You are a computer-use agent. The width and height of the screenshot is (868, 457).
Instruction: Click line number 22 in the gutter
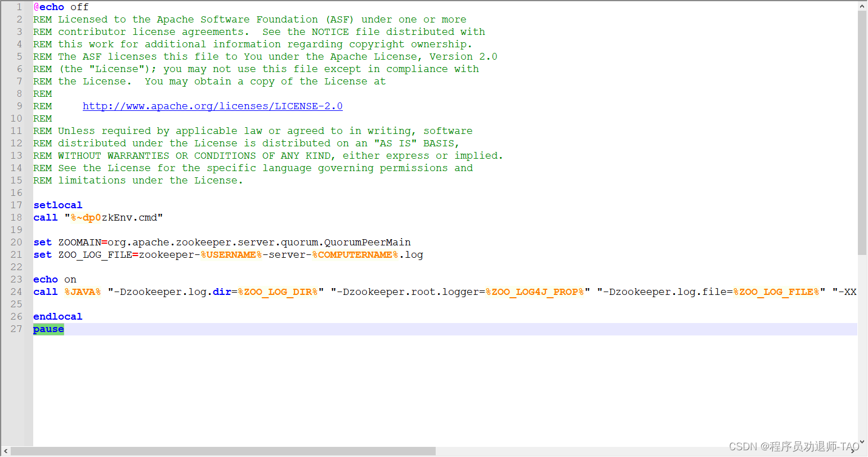pos(16,267)
